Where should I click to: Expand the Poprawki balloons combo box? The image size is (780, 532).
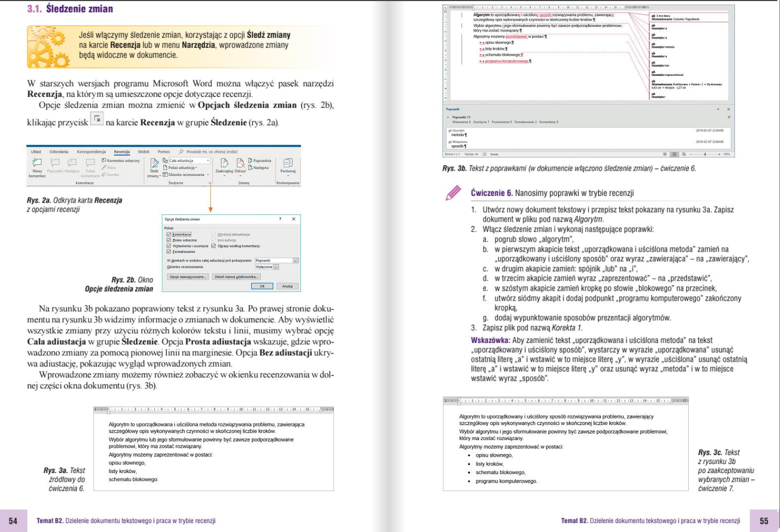[x=277, y=260]
